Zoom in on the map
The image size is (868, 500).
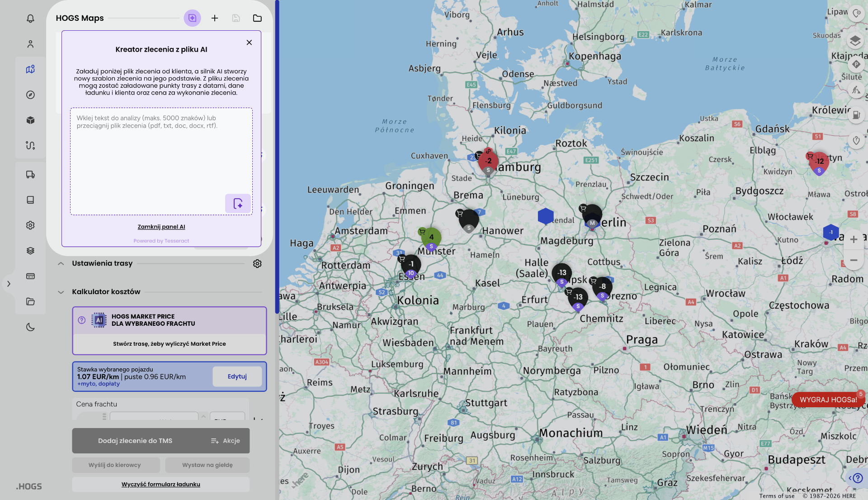(x=854, y=239)
